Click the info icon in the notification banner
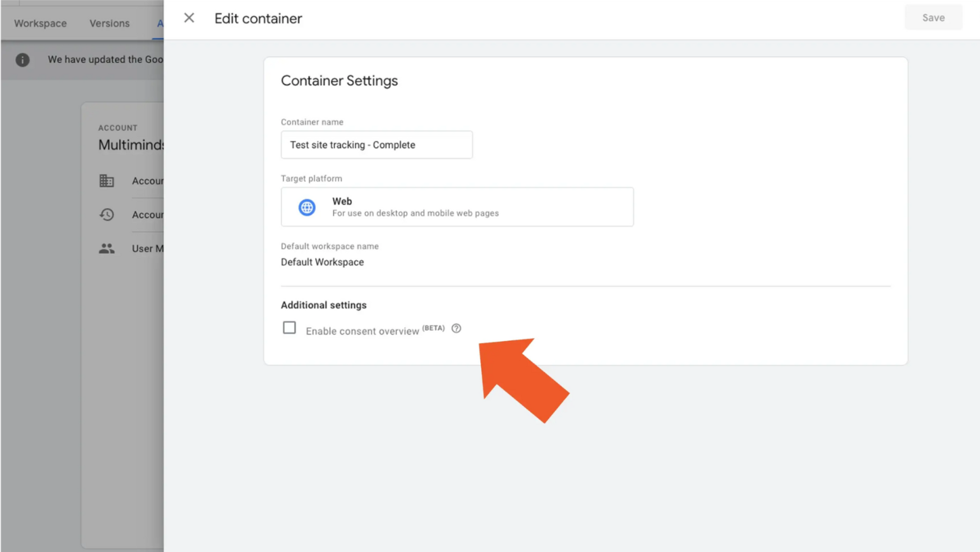Screen dimensions: 980x552 (x=22, y=60)
